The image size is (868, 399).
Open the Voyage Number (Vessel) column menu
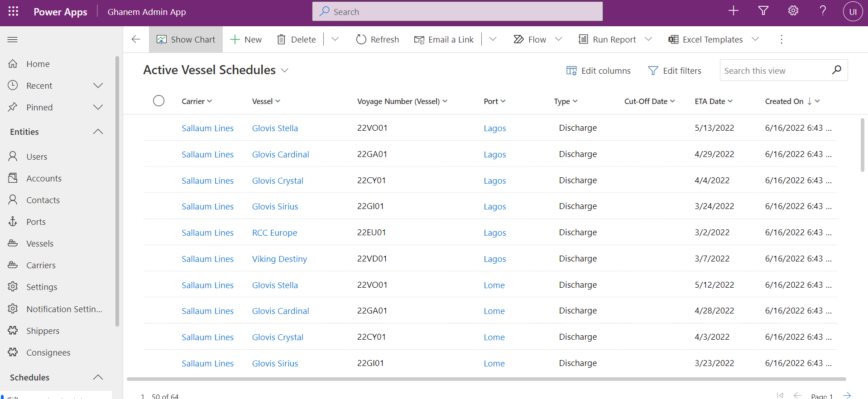click(403, 101)
